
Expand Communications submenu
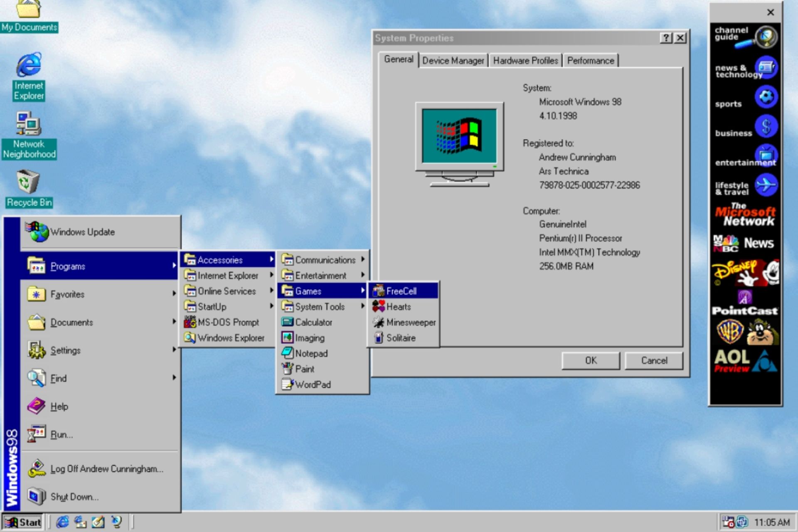click(323, 260)
